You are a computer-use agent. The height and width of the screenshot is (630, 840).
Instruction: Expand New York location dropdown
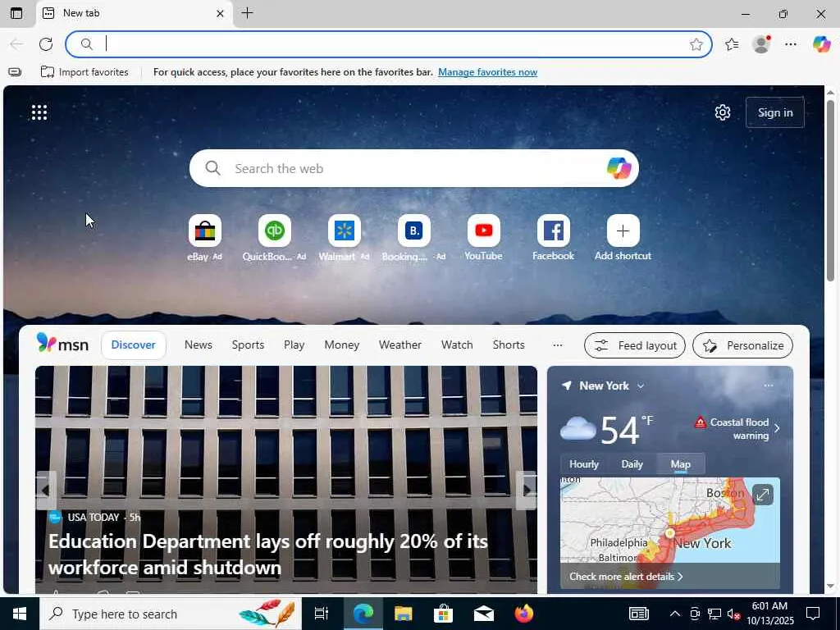tap(641, 386)
